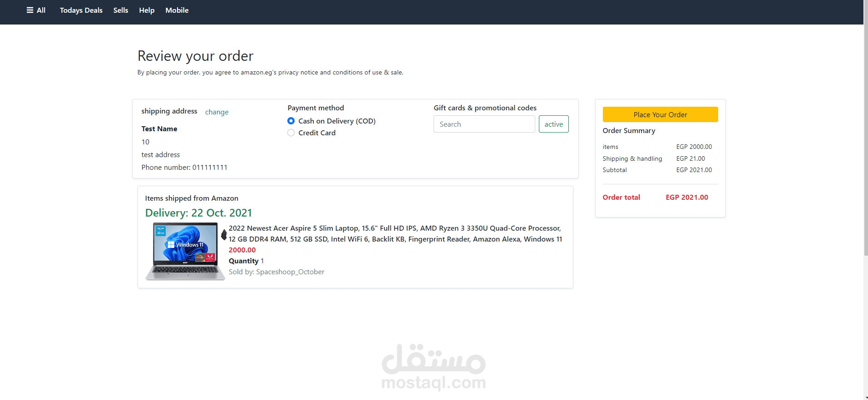Click the red 2000.00 product price

coord(242,250)
